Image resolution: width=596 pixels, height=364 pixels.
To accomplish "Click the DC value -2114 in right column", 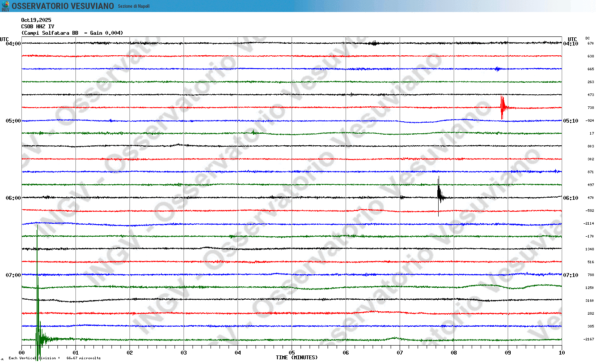I will 588,223.
